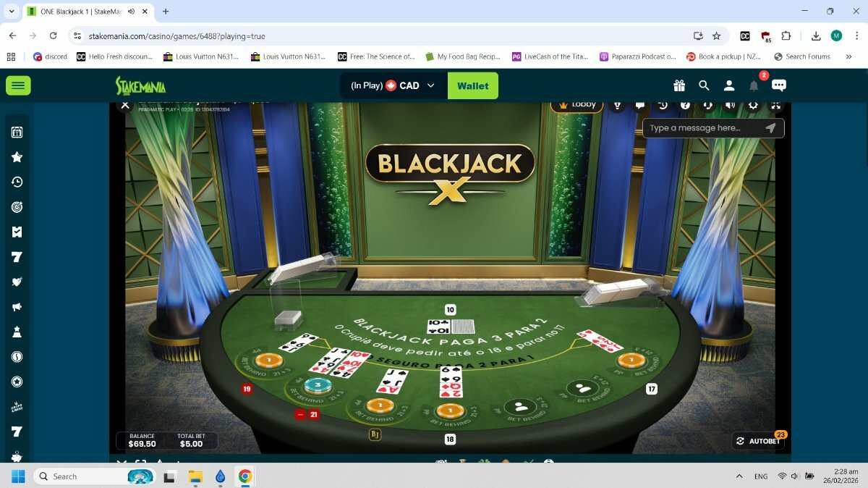Mute the game sound speaker icon
The image size is (868, 488).
click(731, 105)
